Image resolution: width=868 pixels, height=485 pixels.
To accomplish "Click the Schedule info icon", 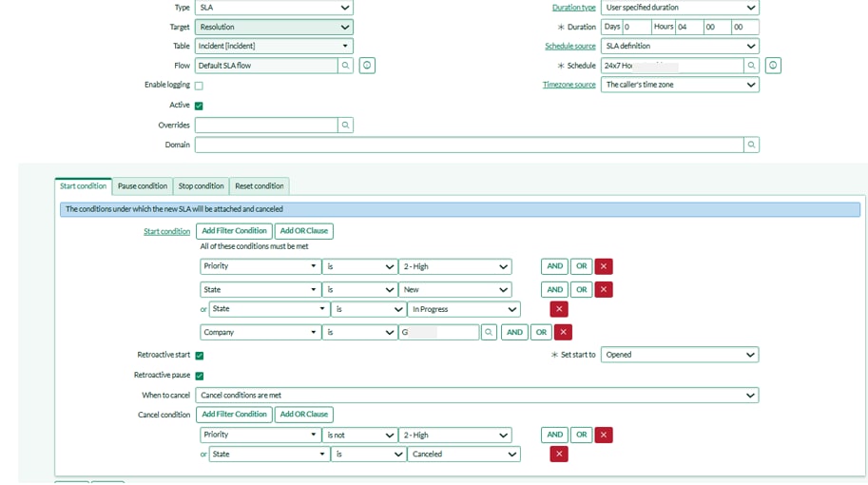I will click(773, 66).
